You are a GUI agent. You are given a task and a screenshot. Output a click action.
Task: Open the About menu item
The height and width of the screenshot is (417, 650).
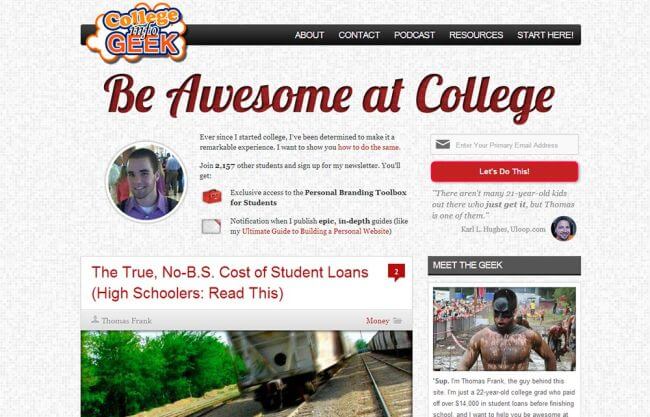309,35
